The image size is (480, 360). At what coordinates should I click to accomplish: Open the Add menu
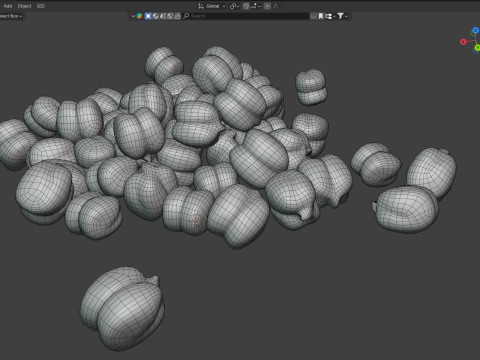8,6
